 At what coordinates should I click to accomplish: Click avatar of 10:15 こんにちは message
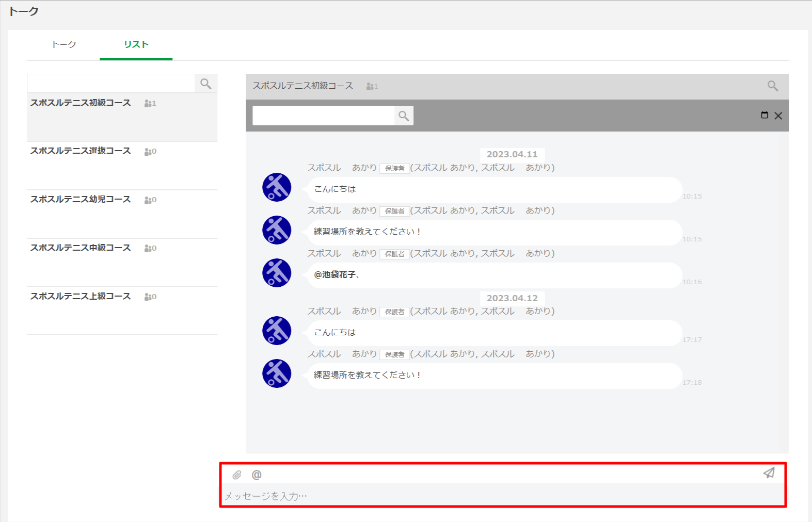pos(277,187)
